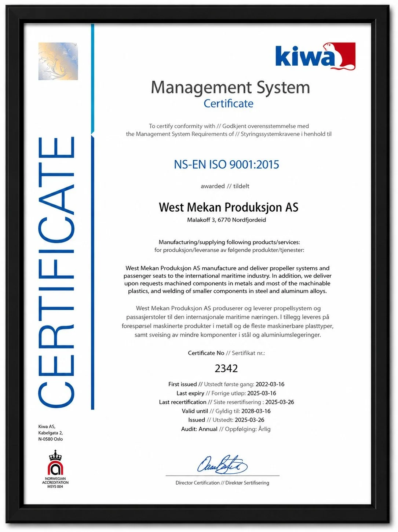The image size is (398, 532).
Task: Click the 'Management System' heading
Action: pyautogui.click(x=230, y=88)
